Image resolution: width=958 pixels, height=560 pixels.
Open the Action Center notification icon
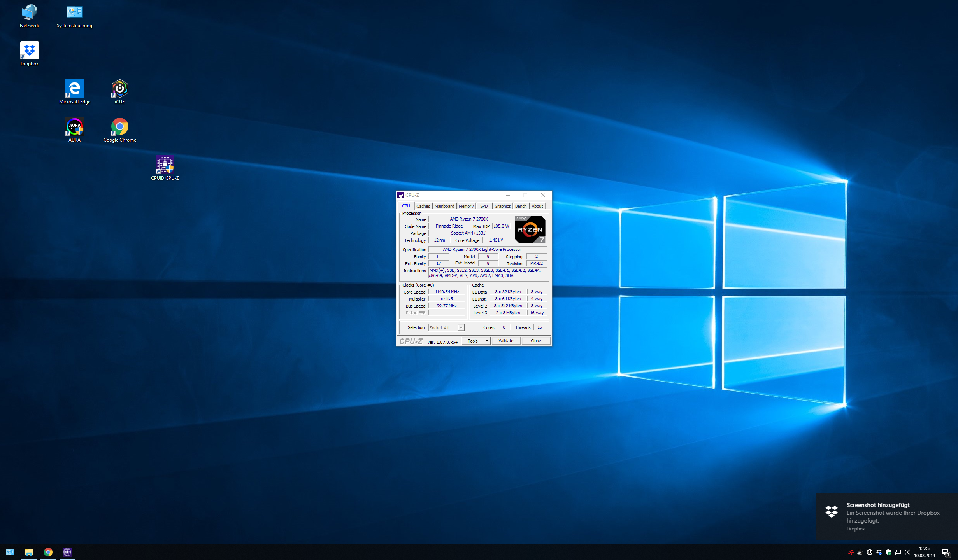tap(946, 552)
